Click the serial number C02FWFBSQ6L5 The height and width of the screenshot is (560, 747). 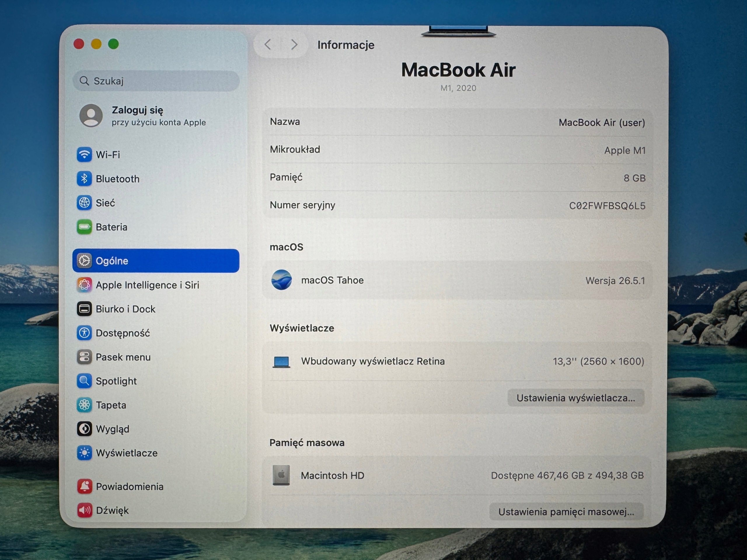607,206
